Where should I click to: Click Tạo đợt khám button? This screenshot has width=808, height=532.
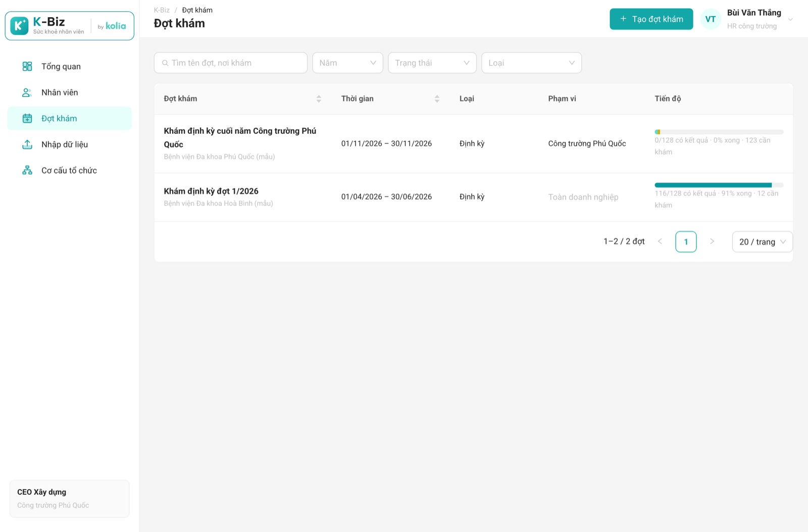pyautogui.click(x=651, y=19)
